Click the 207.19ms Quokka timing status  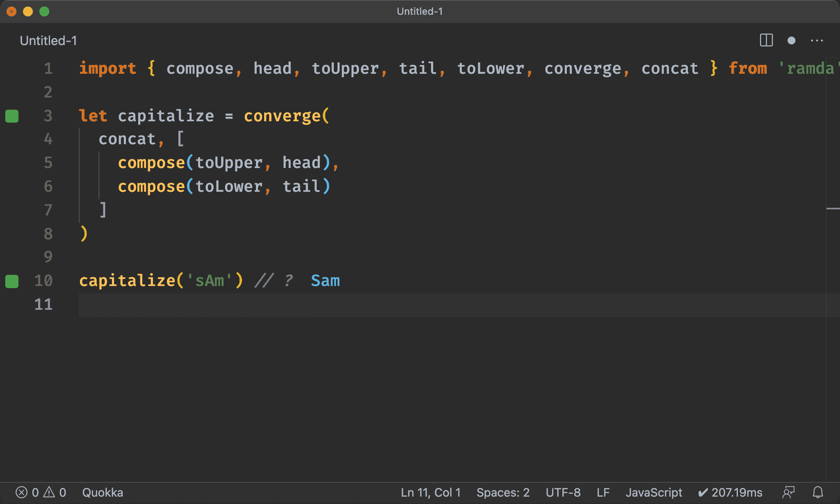click(730, 492)
